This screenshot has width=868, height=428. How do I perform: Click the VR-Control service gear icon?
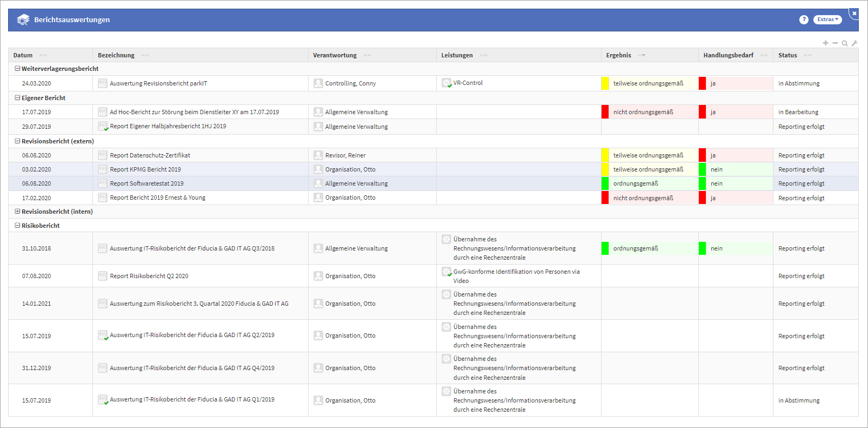tap(446, 83)
